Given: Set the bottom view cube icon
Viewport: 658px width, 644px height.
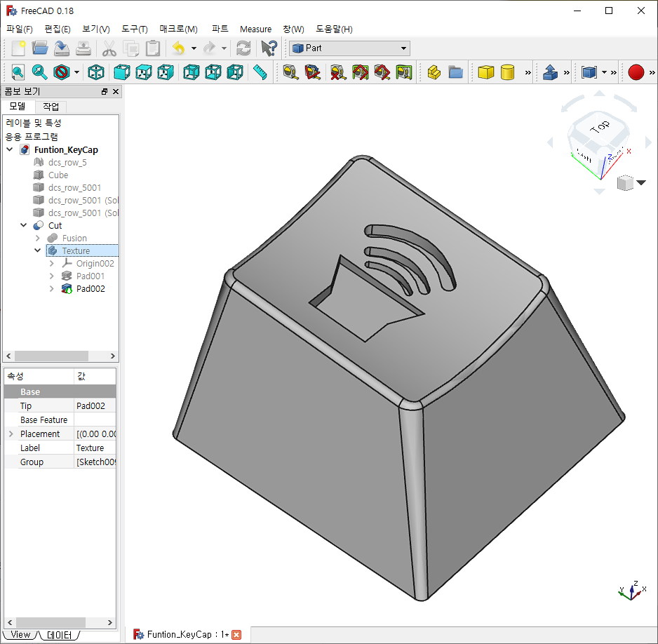Looking at the screenshot, I should pyautogui.click(x=213, y=72).
